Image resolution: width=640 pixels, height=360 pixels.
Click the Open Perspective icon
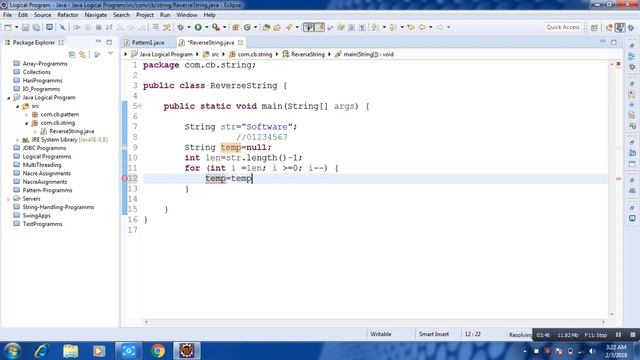(594, 27)
